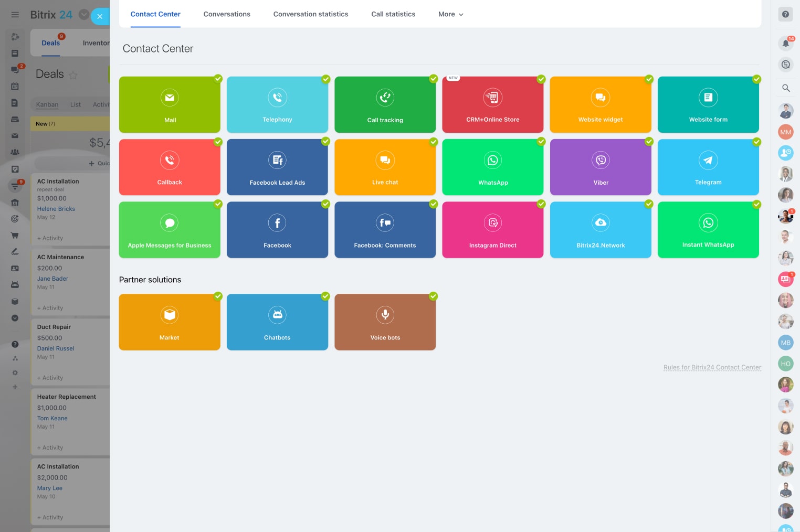Click the notifications bell icon
The width and height of the screenshot is (800, 532).
[x=785, y=44]
